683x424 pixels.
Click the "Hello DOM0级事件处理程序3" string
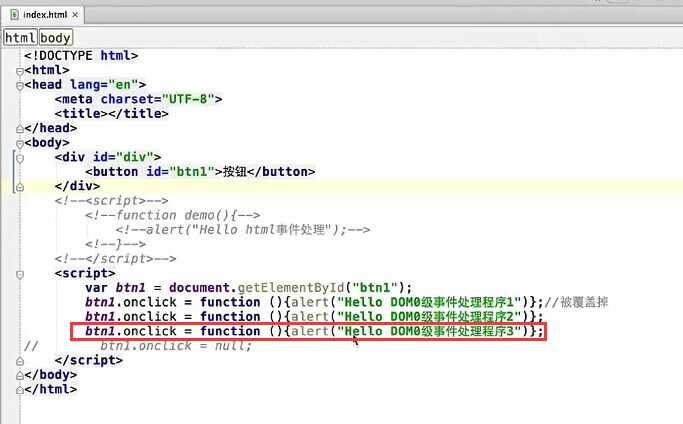pos(429,331)
